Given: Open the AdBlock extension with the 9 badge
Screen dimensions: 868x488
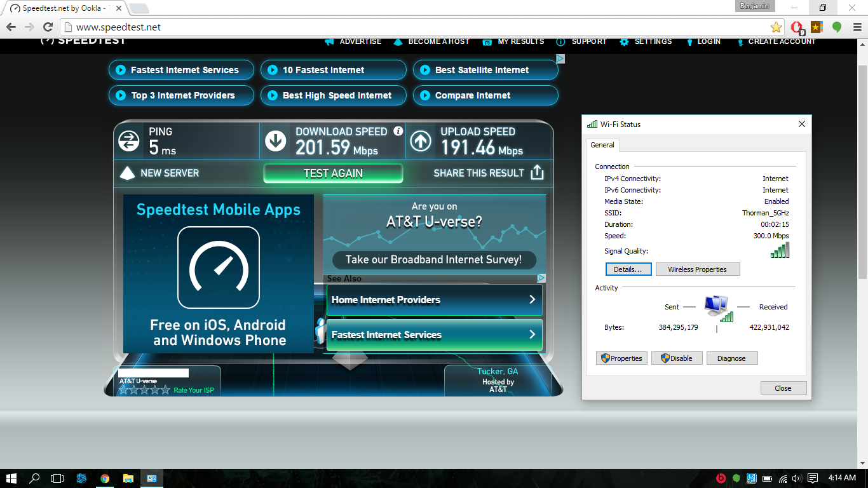Looking at the screenshot, I should click(797, 27).
